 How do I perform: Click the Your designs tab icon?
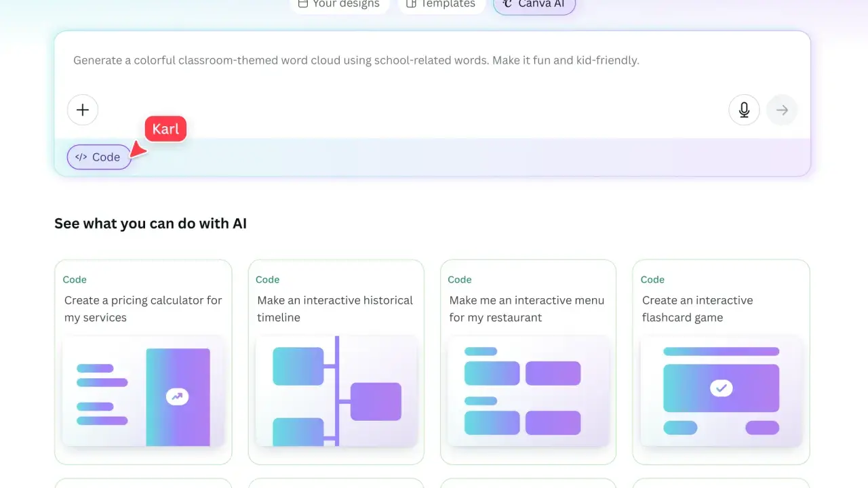[x=303, y=4]
